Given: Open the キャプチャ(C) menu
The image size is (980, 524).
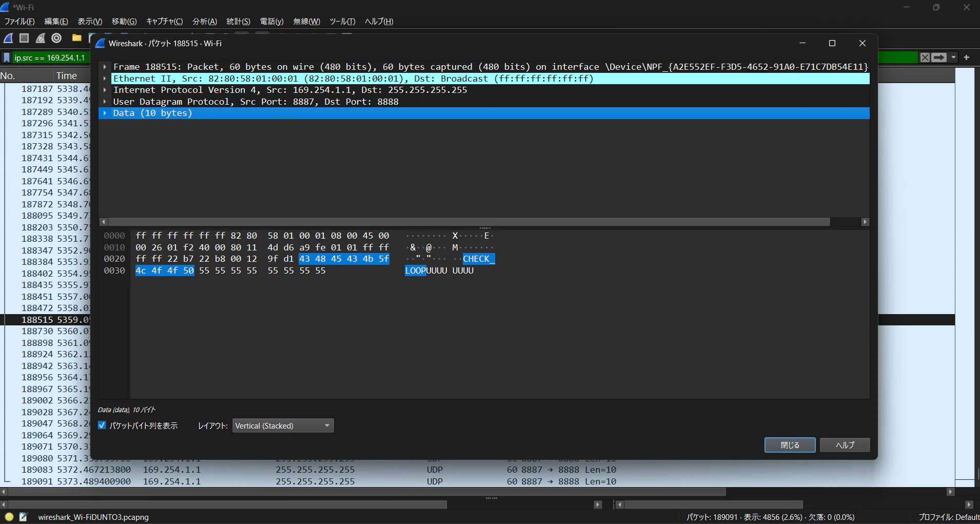Looking at the screenshot, I should [x=164, y=22].
